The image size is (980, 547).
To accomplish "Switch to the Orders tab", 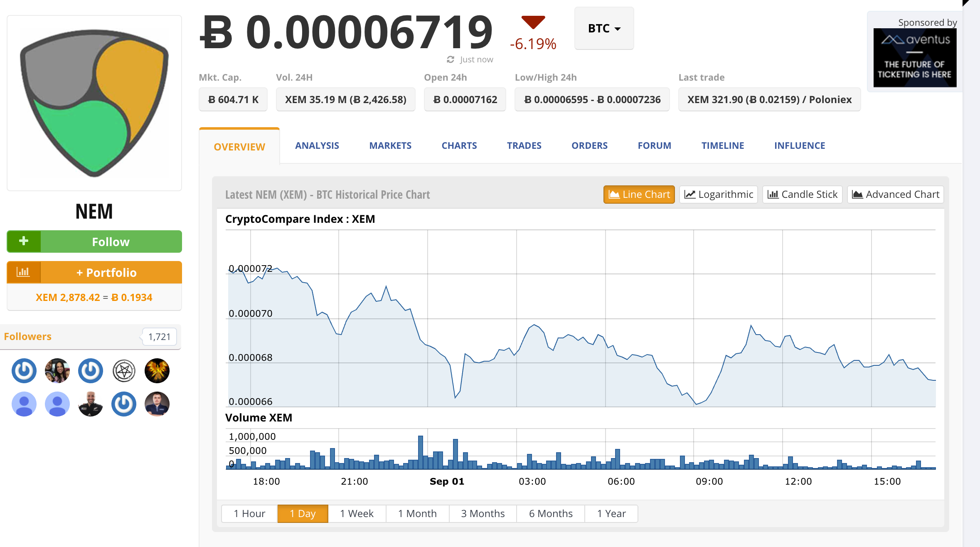I will click(589, 145).
